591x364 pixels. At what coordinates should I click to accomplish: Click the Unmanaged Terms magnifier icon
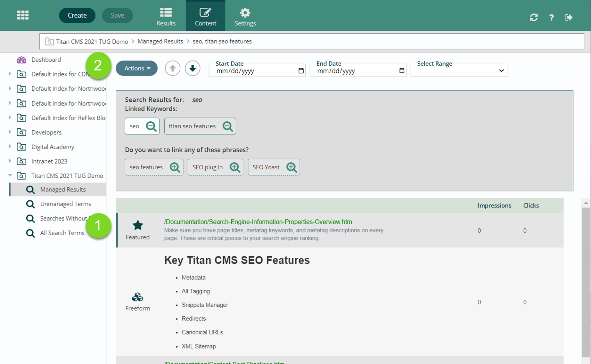(x=30, y=204)
